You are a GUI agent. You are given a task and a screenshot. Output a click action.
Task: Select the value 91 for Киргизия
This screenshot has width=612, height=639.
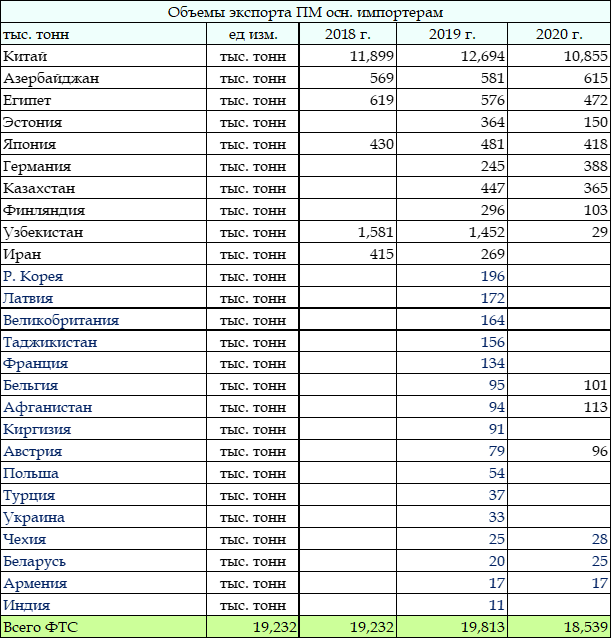point(495,430)
